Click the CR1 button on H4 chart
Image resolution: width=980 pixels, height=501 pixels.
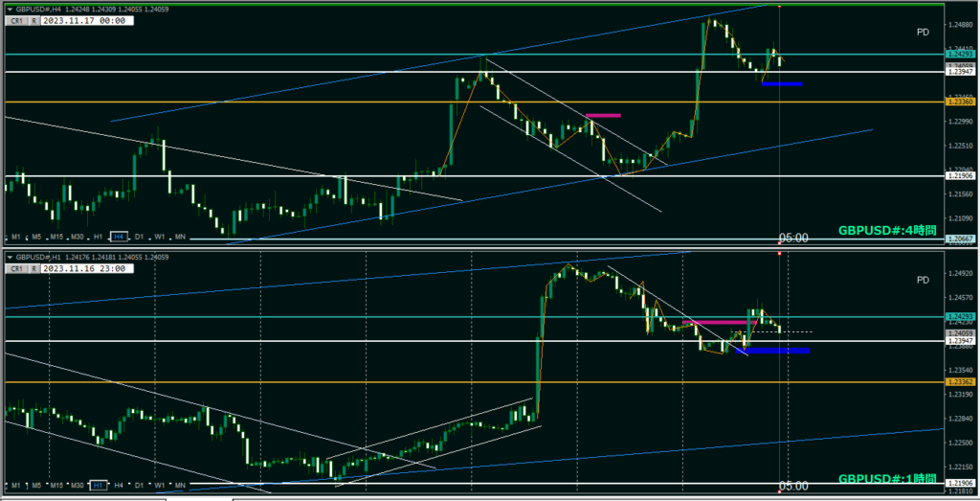click(x=17, y=21)
